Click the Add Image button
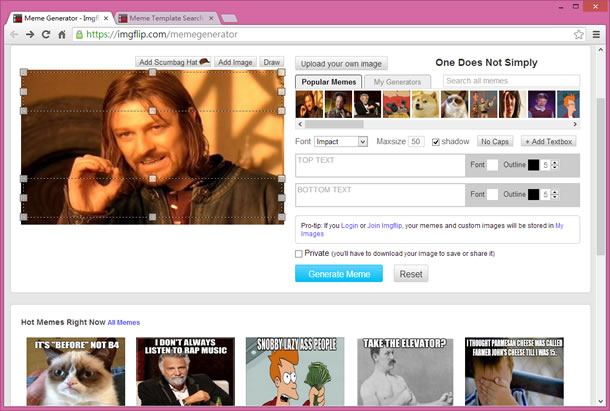Screen dimensions: 610x411 click(235, 62)
